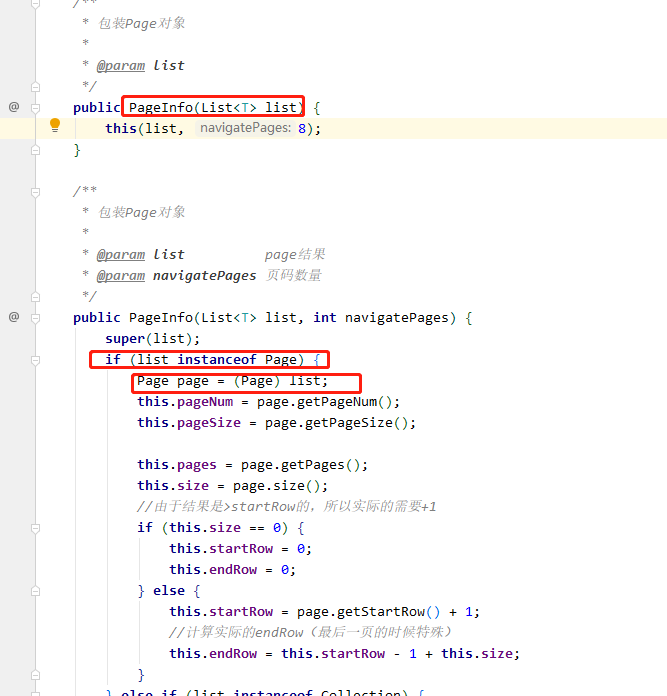Screen dimensions: 667x696
Task: Click 'page.getPages()' method call
Action: tap(300, 465)
